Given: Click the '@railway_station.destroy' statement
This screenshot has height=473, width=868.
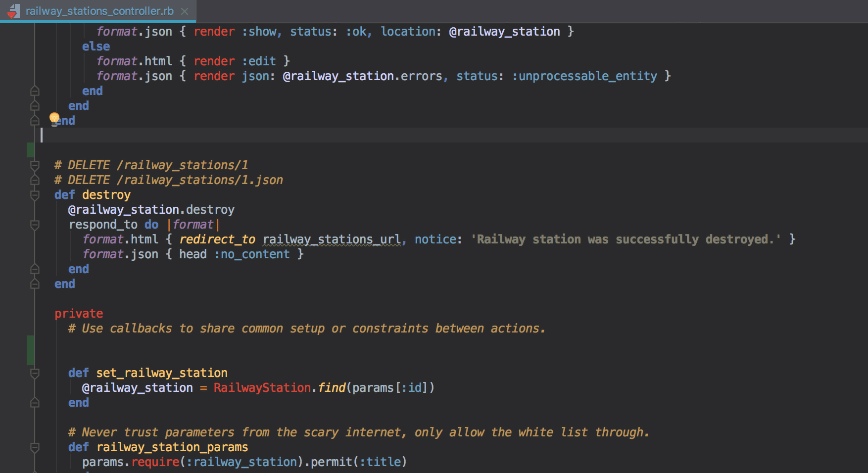Looking at the screenshot, I should coord(151,210).
